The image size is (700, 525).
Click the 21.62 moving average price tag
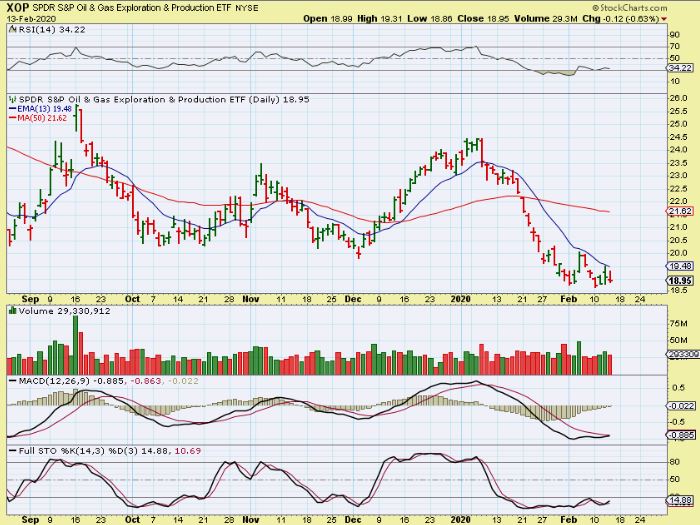pyautogui.click(x=680, y=212)
